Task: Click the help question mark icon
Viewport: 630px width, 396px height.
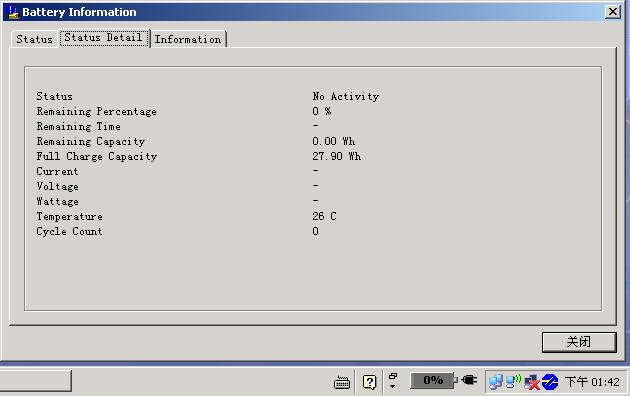Action: 369,382
